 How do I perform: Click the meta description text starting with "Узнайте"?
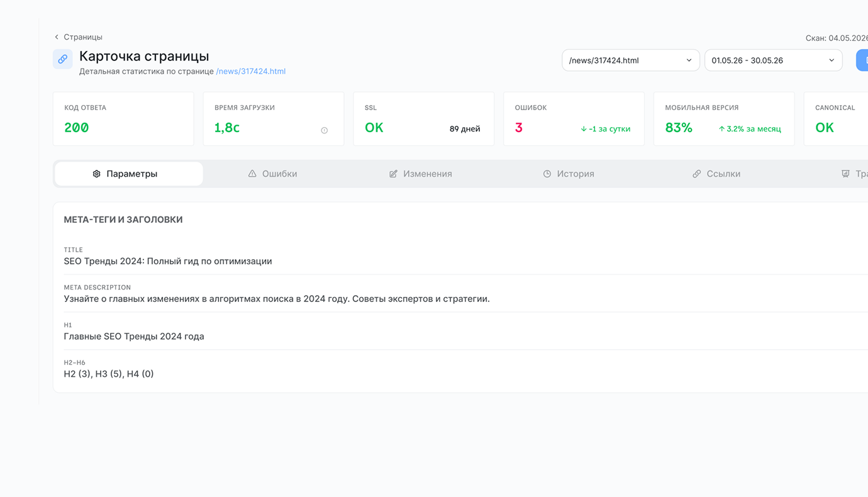[277, 299]
